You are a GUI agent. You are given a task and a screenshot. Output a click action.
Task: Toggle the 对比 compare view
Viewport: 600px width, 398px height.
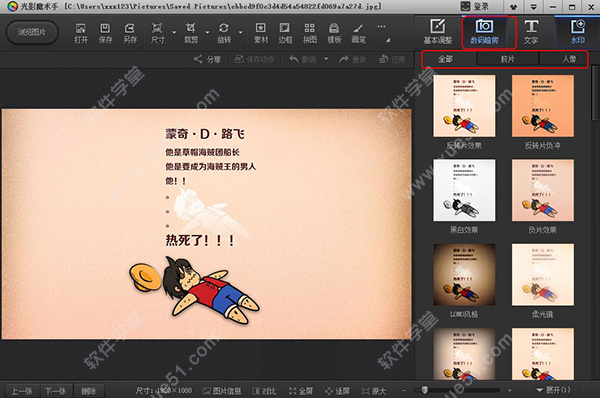click(x=264, y=391)
